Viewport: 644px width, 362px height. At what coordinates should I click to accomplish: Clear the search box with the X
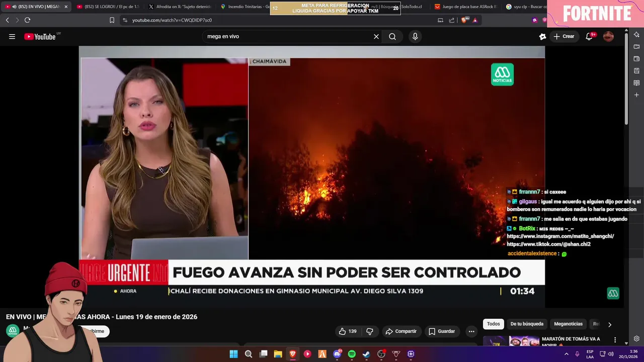[x=376, y=36]
